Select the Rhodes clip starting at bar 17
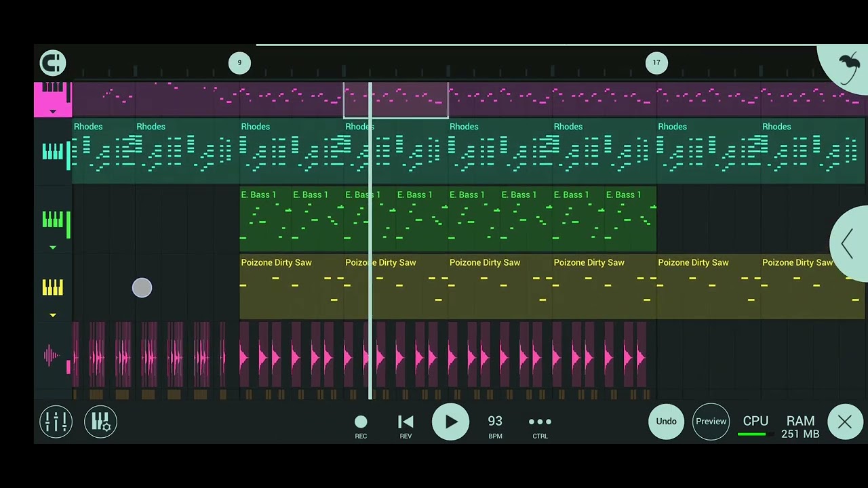Screen dimensions: 868x488 pyautogui.click(x=709, y=150)
